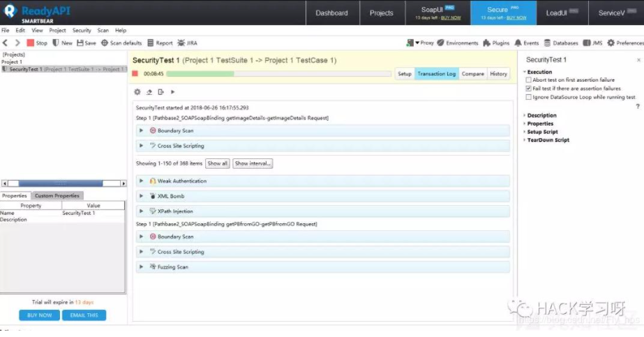Click the New shield icon
The height and width of the screenshot is (337, 644).
click(x=56, y=43)
